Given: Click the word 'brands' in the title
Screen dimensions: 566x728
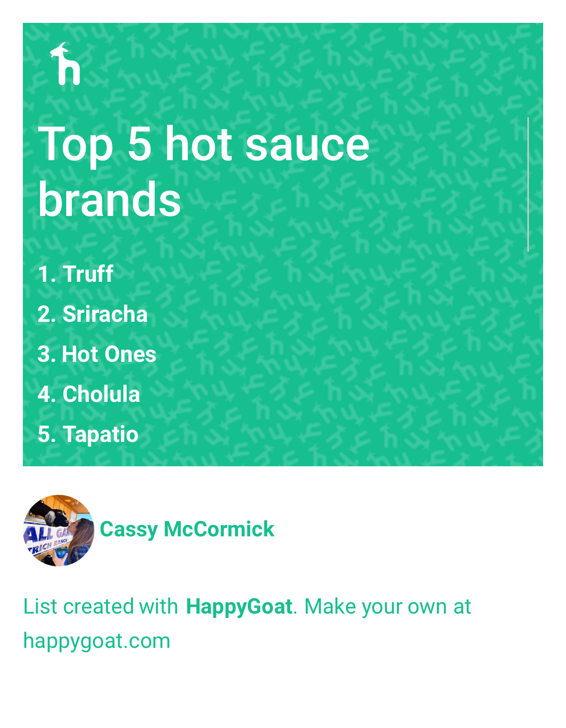Looking at the screenshot, I should coord(109,199).
